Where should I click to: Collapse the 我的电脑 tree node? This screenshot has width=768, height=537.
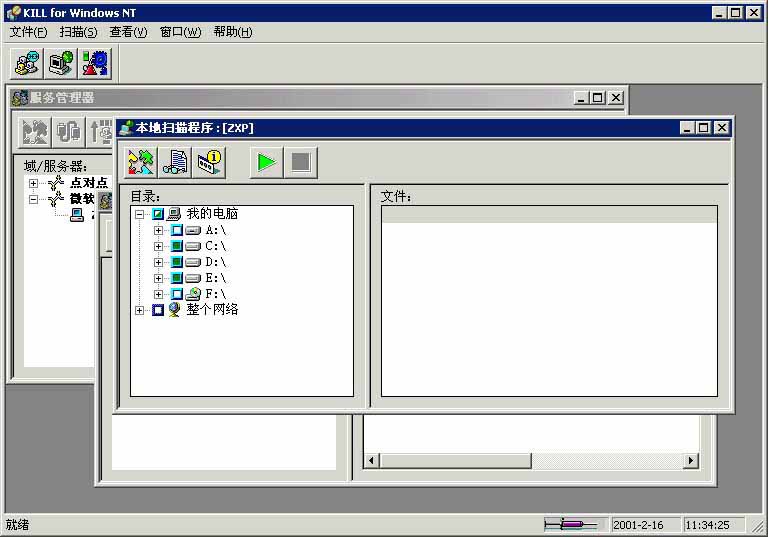[x=139, y=214]
